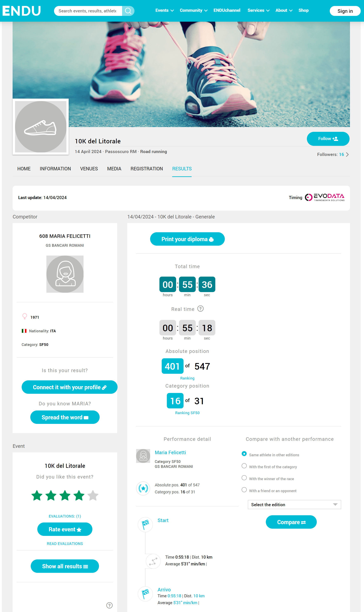Screen dimensions: 364x612
Task: Click the 'Print your diploma' button
Action: point(187,239)
